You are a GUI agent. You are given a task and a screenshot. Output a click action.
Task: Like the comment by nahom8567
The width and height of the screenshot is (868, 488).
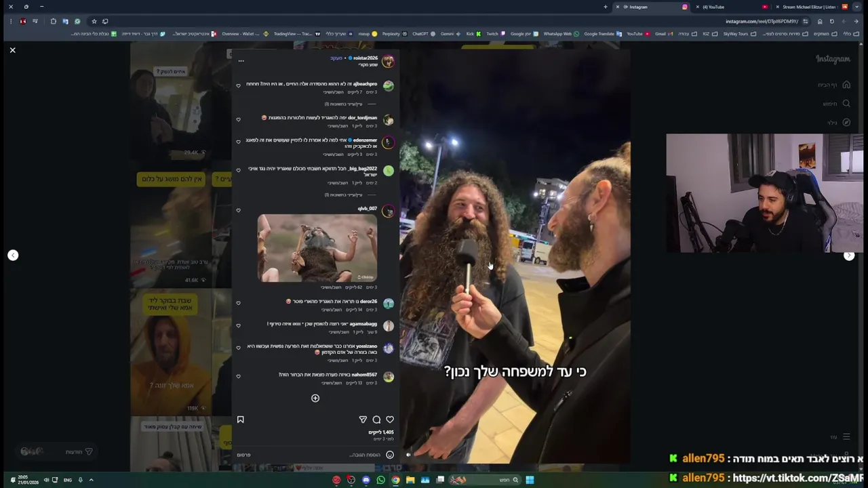click(238, 376)
